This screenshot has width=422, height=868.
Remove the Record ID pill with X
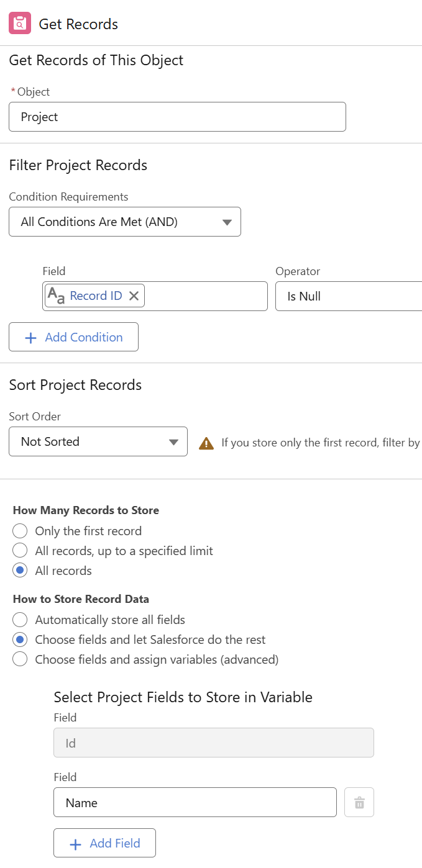134,296
